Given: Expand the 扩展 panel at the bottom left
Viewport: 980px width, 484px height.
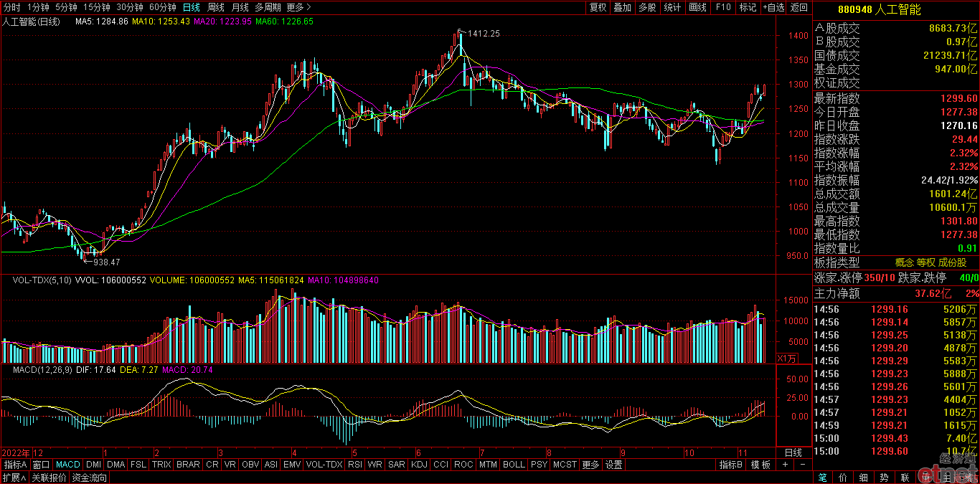Looking at the screenshot, I should click(14, 478).
